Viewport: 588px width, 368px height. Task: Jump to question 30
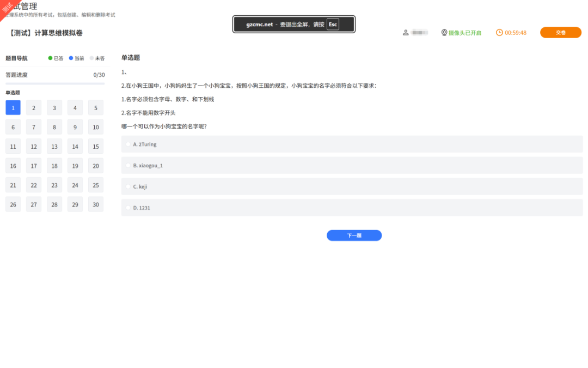click(x=96, y=204)
